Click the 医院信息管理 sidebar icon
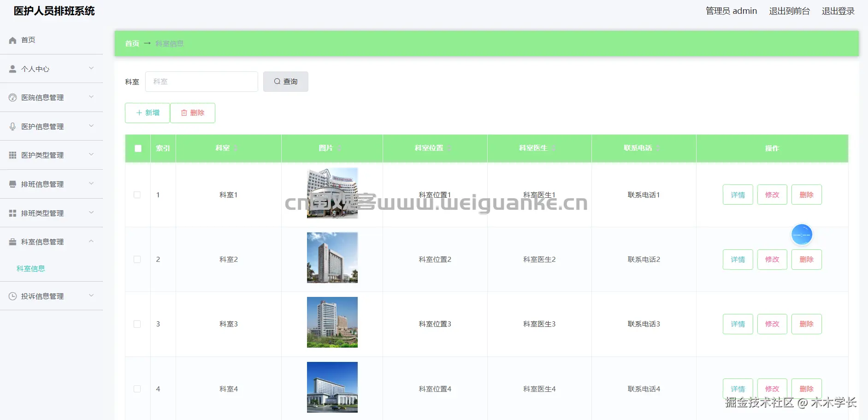 coord(13,97)
